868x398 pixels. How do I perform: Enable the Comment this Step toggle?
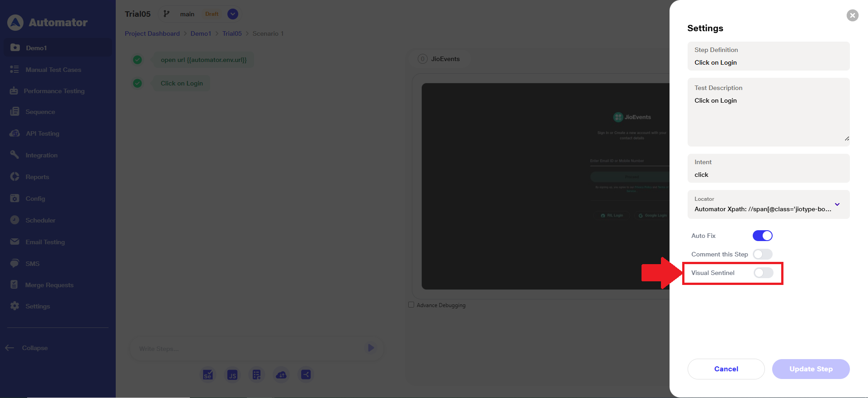[762, 254]
